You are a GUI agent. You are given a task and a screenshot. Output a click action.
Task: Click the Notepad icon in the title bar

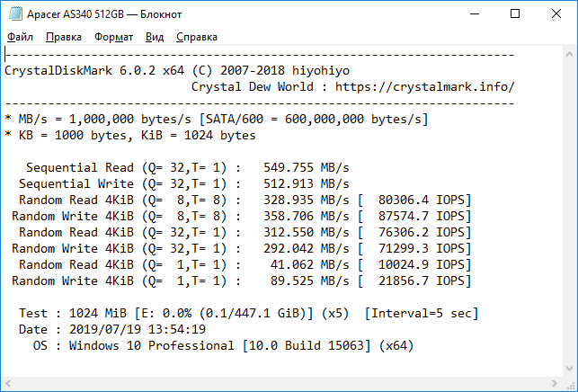point(15,14)
